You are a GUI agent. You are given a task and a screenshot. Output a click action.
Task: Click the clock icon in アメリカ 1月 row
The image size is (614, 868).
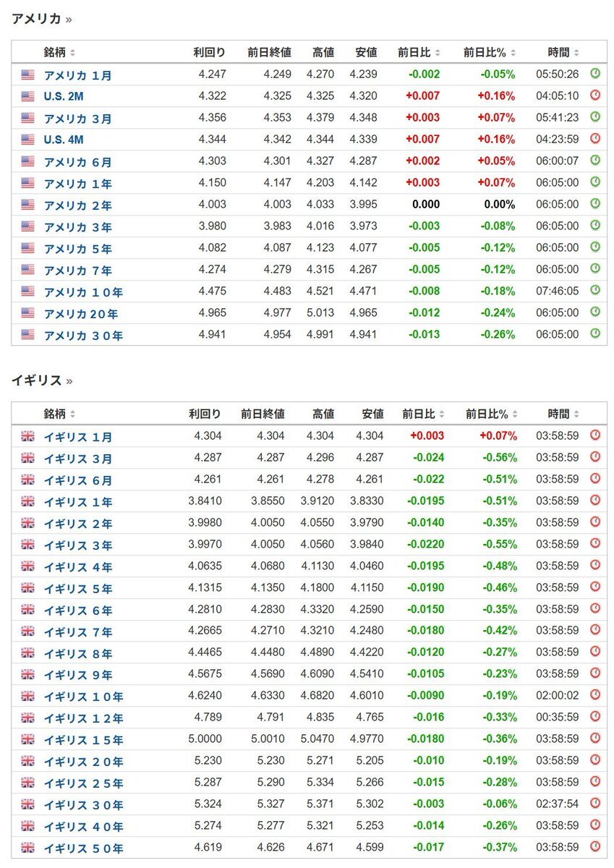595,74
